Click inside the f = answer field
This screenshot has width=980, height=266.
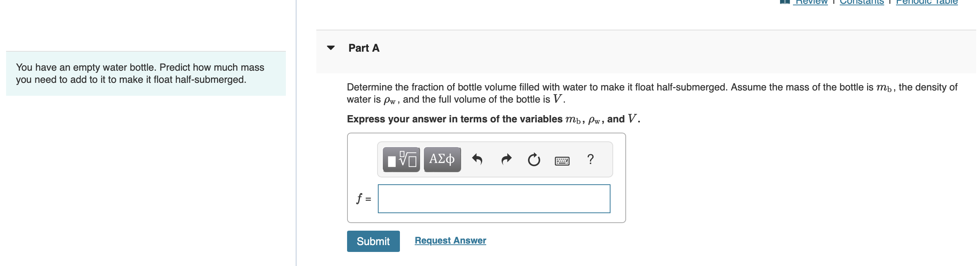pos(493,199)
